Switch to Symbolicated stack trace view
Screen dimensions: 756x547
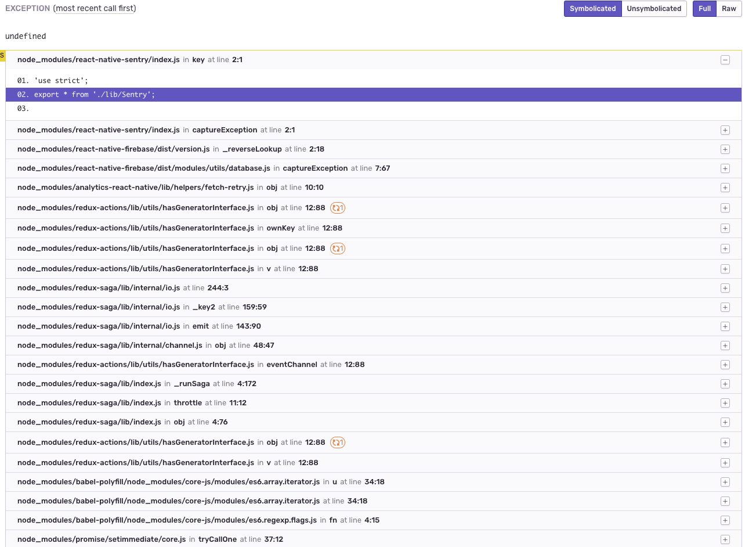(x=592, y=9)
